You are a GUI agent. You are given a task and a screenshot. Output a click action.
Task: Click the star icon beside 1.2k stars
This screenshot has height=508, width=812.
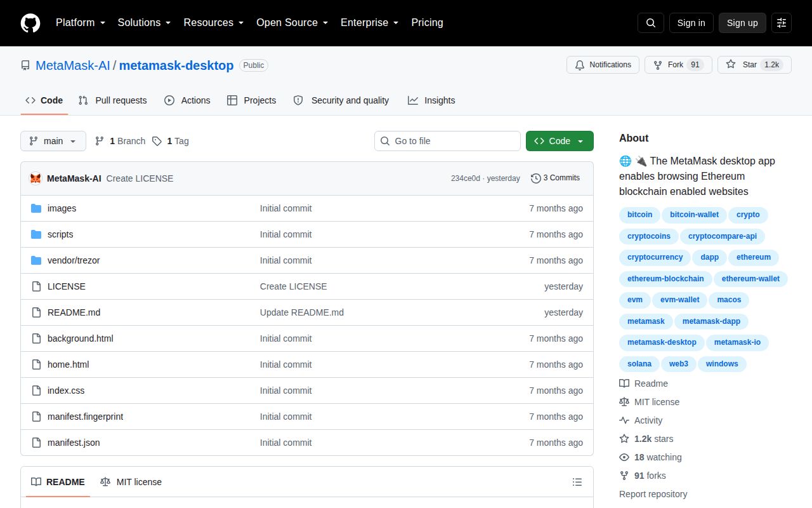pyautogui.click(x=624, y=439)
